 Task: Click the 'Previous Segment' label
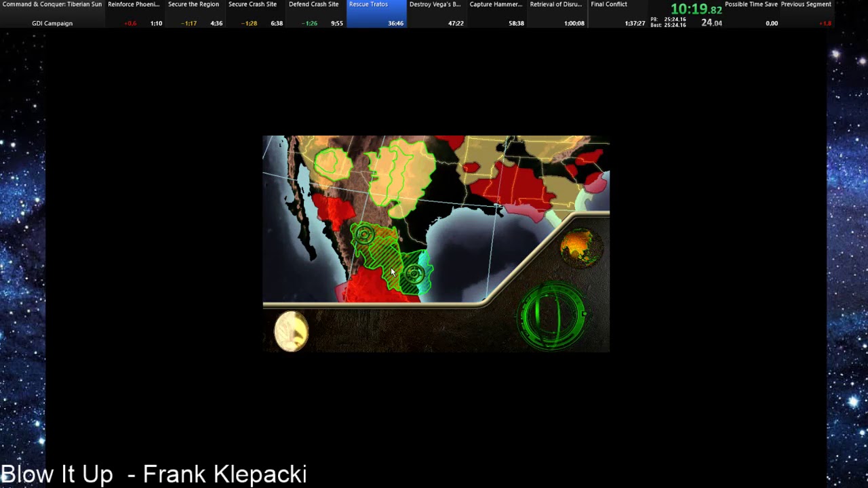[806, 4]
